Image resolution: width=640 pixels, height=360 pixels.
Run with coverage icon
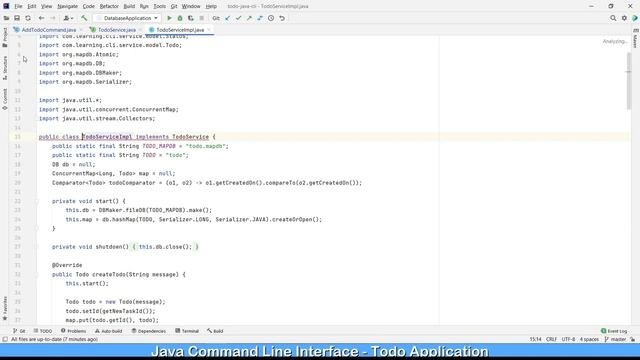(191, 18)
